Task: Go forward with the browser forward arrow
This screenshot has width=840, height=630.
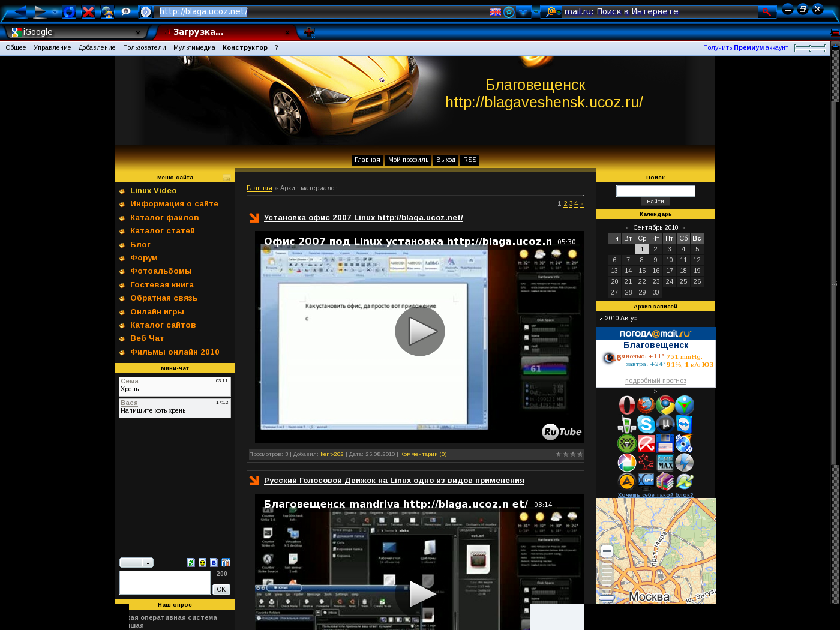Action: coord(40,11)
